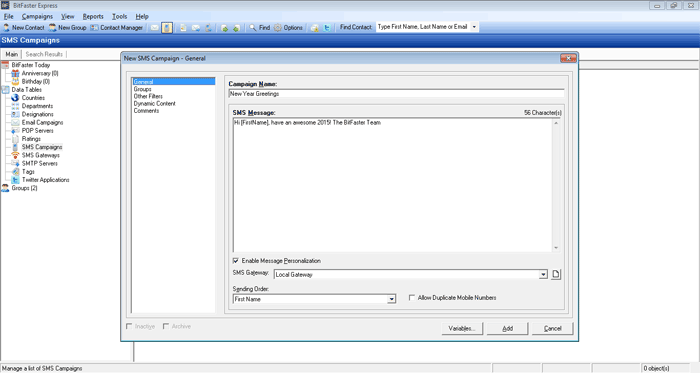Open New Group from the toolbar
Image resolution: width=700 pixels, height=373 pixels.
click(x=67, y=28)
